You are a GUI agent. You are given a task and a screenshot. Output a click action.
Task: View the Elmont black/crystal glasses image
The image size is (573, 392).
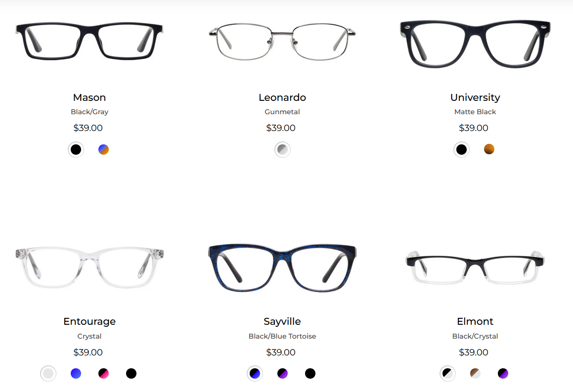click(475, 267)
